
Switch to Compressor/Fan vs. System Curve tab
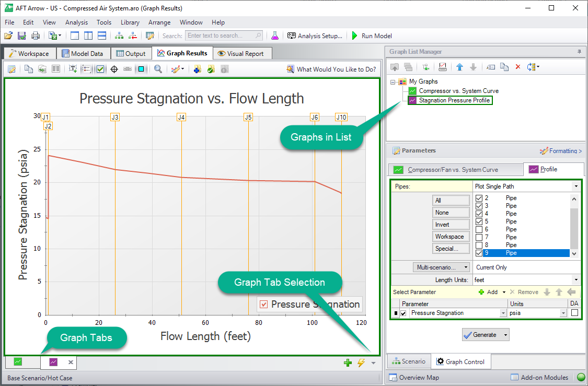point(456,170)
